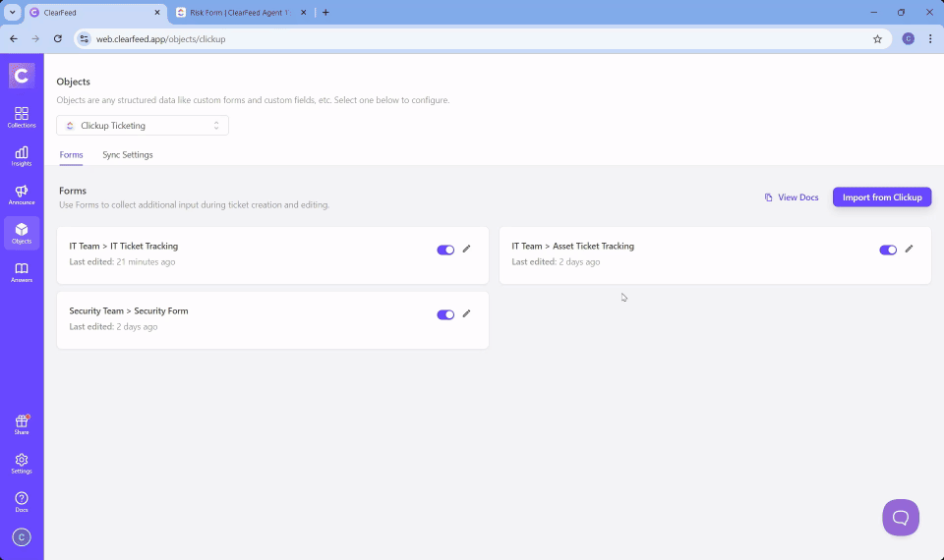Switch off the Security Form toggle
Image resolution: width=944 pixels, height=560 pixels.
point(445,314)
